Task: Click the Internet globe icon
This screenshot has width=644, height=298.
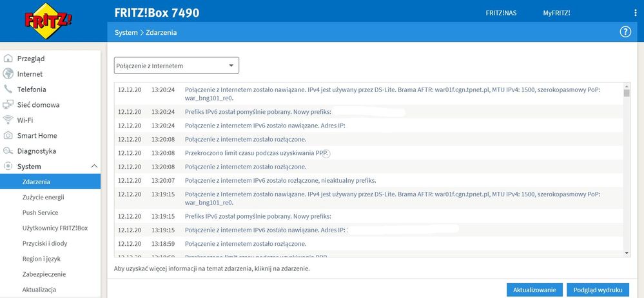Action: point(8,74)
